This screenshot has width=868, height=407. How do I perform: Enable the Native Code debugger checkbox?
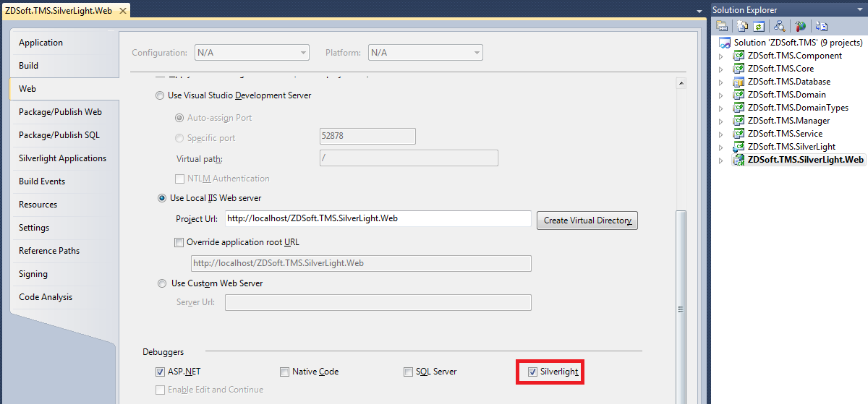(x=284, y=372)
